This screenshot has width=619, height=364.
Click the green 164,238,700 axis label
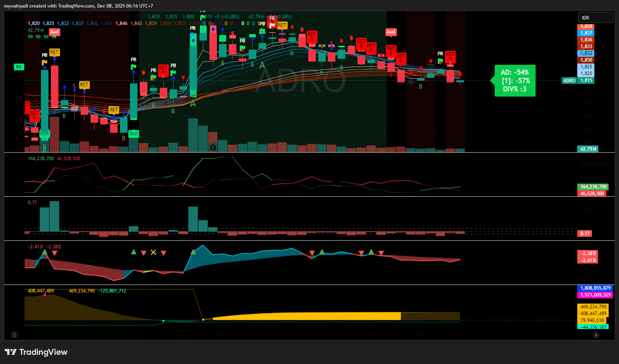[594, 187]
